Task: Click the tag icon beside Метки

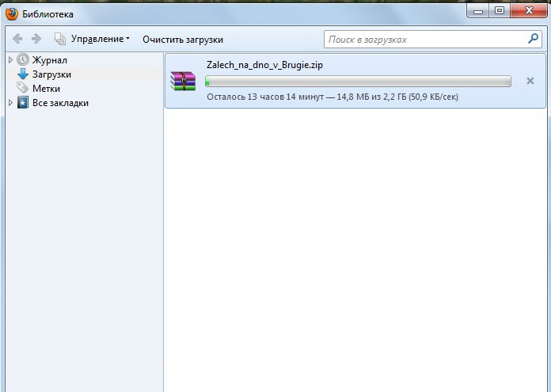Action: (22, 88)
